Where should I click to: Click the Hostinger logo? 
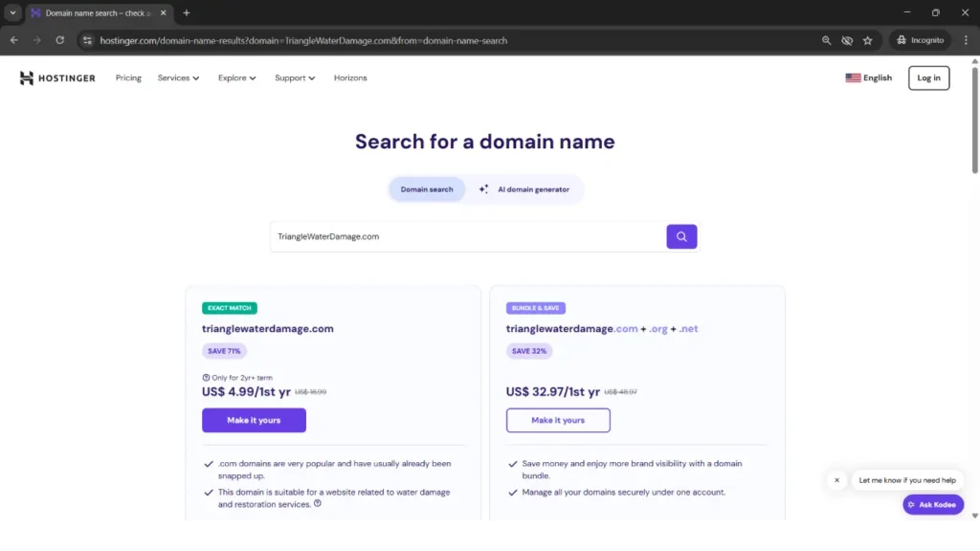pyautogui.click(x=57, y=78)
